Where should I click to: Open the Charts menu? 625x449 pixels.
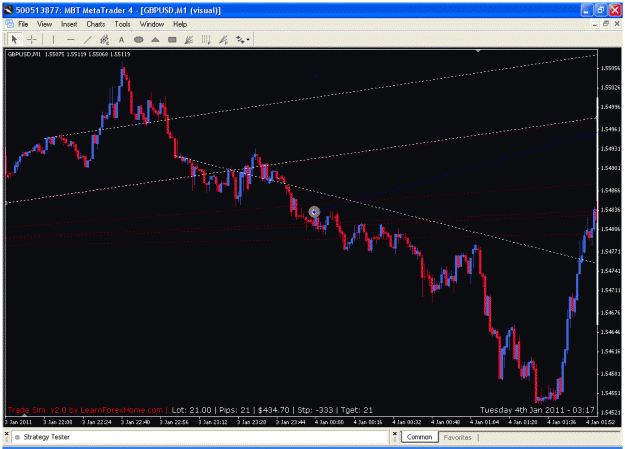pyautogui.click(x=96, y=24)
